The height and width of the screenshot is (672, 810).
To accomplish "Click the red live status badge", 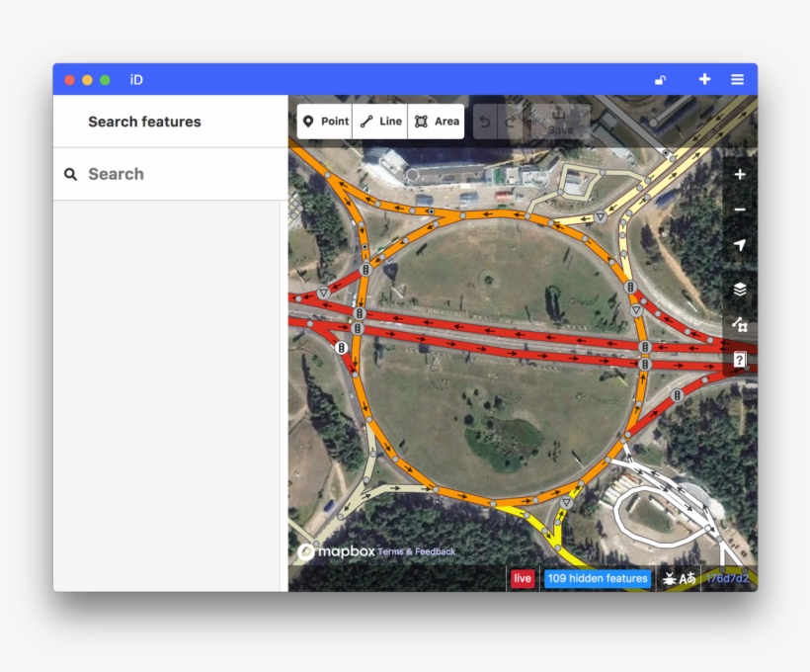I will click(x=523, y=579).
